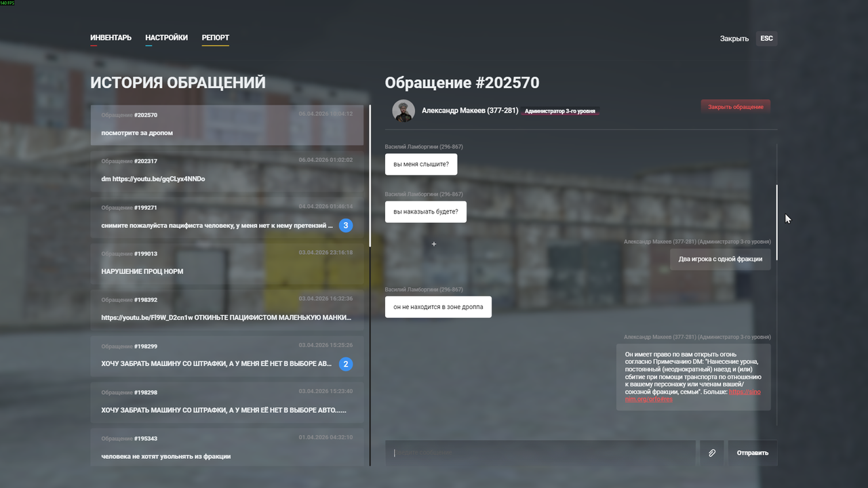Open request #202317 with youtu.be link
The height and width of the screenshot is (488, 868).
[x=227, y=170]
